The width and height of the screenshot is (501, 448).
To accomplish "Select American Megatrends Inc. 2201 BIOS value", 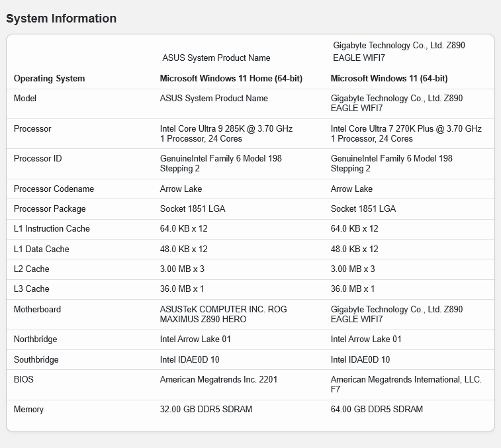I will pyautogui.click(x=218, y=379).
